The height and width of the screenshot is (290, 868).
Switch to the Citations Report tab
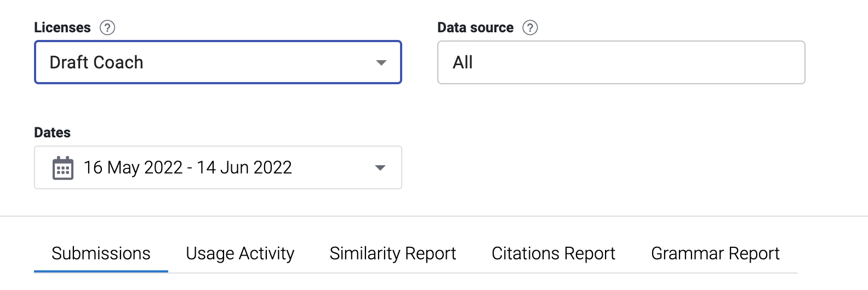[x=553, y=253]
